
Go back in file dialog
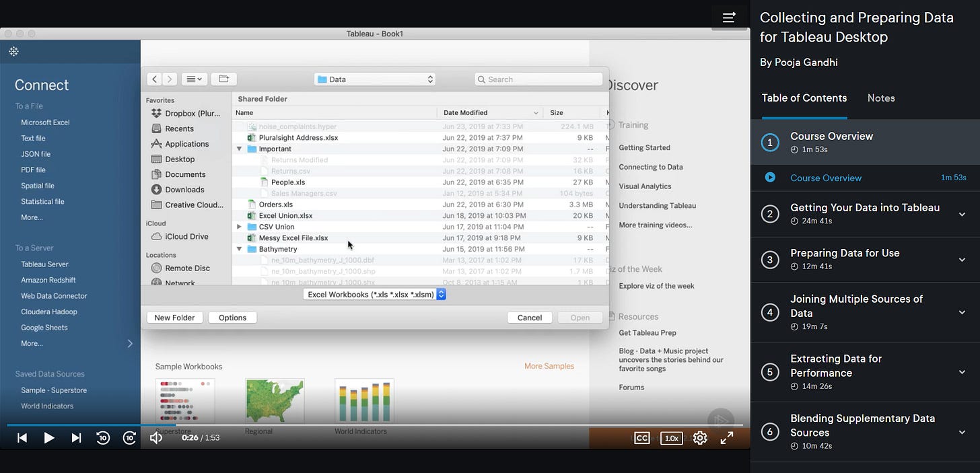(155, 79)
